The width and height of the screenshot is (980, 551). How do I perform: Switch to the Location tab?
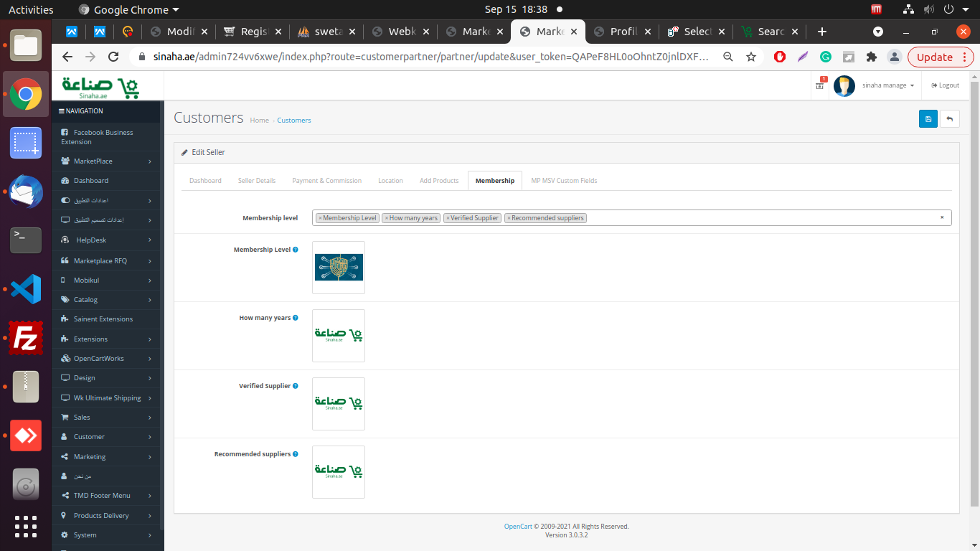coord(390,181)
